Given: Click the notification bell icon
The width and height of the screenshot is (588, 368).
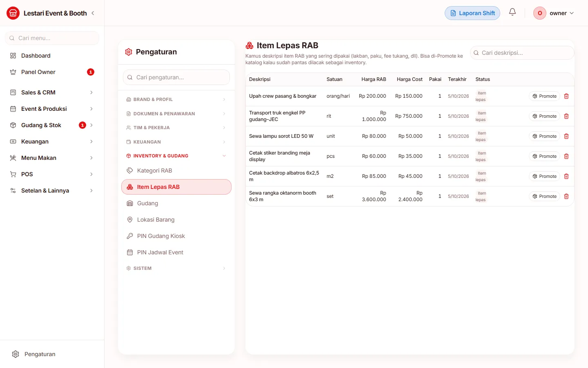Looking at the screenshot, I should pos(512,12).
